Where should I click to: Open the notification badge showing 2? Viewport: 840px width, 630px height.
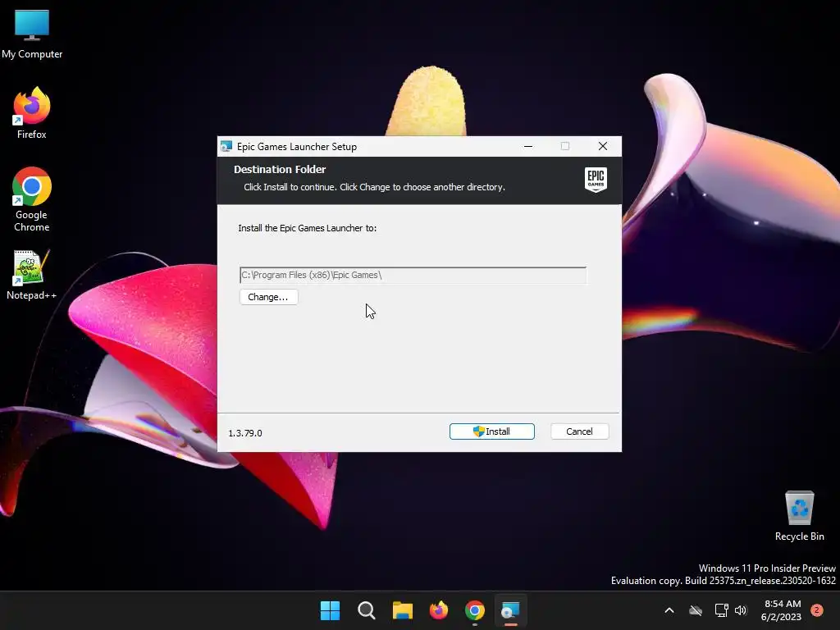(817, 610)
